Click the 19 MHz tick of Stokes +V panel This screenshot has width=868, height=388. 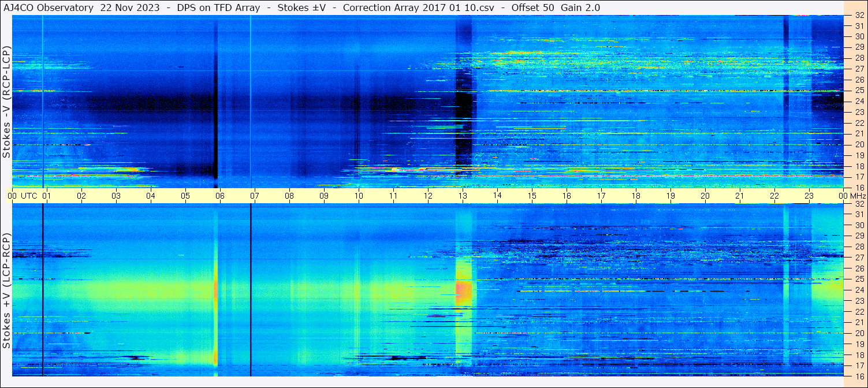[859, 344]
